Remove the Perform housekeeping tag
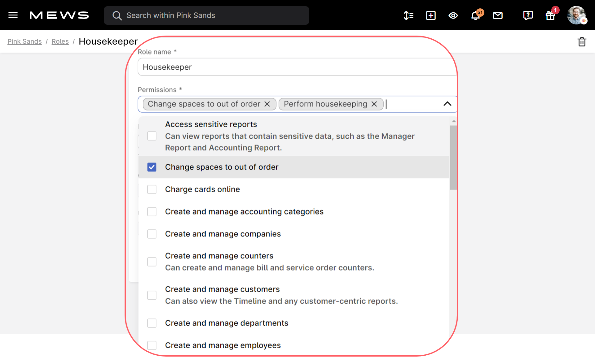Viewport: 595px width, 364px height. [374, 104]
